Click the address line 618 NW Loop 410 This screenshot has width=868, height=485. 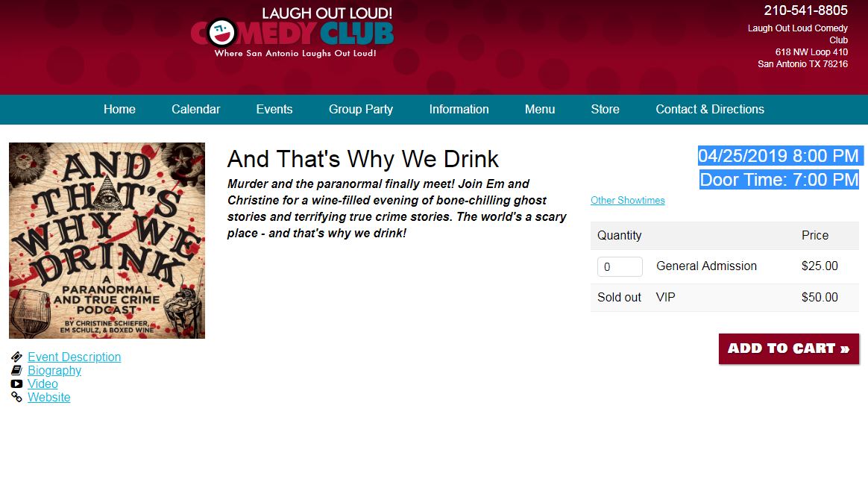(x=811, y=52)
